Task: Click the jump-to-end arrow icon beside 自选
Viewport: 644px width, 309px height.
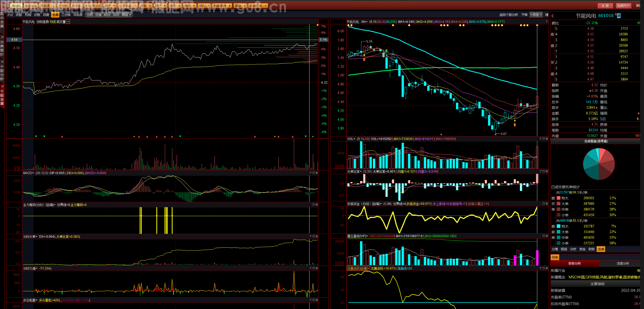Action: click(546, 15)
